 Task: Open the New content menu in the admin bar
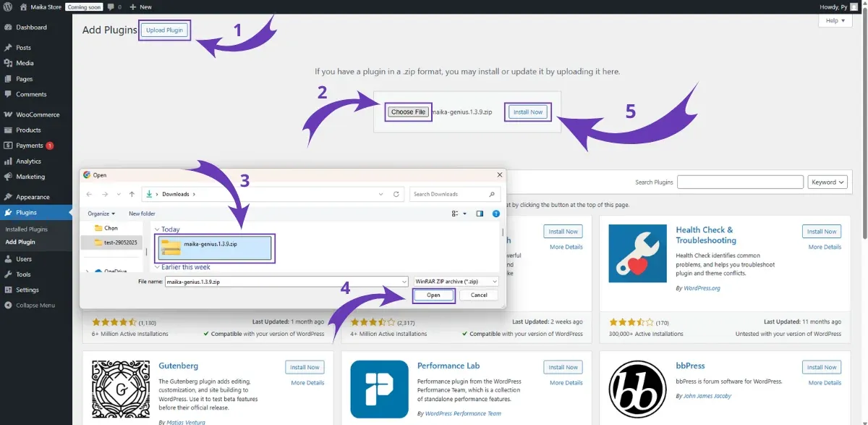click(x=140, y=7)
